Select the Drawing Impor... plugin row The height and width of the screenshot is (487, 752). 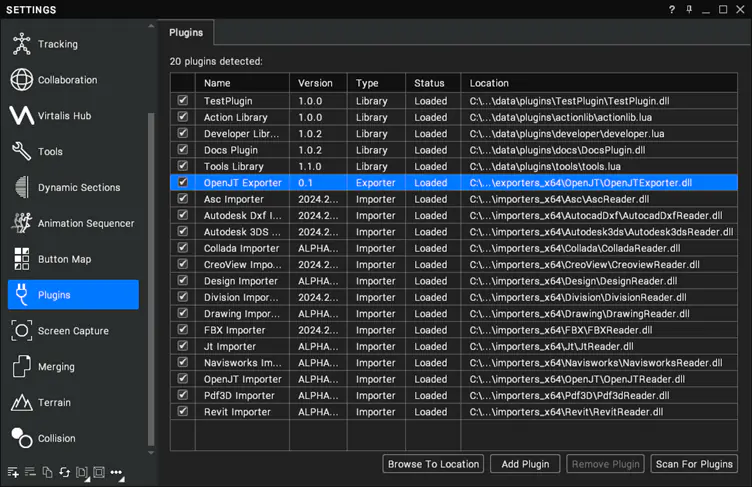tap(454, 313)
